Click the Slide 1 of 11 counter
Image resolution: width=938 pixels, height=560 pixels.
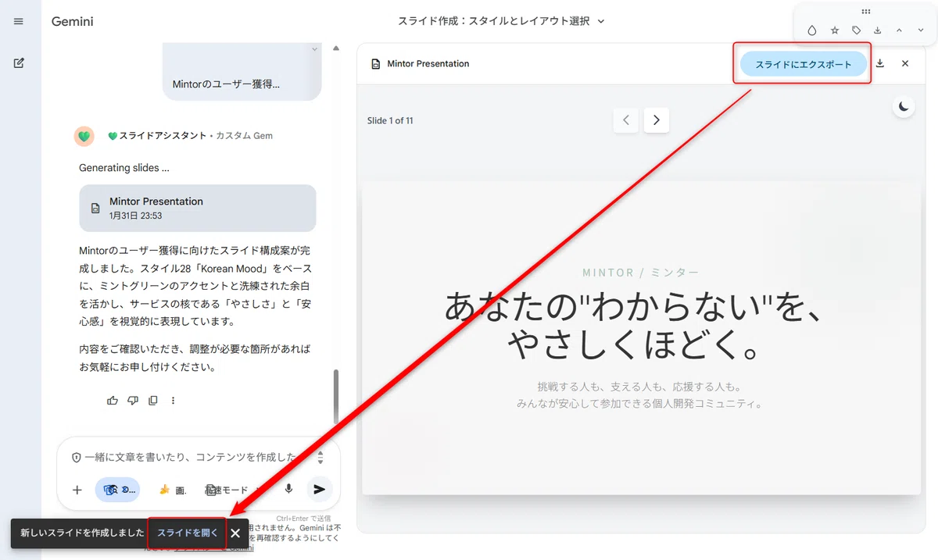(x=390, y=120)
